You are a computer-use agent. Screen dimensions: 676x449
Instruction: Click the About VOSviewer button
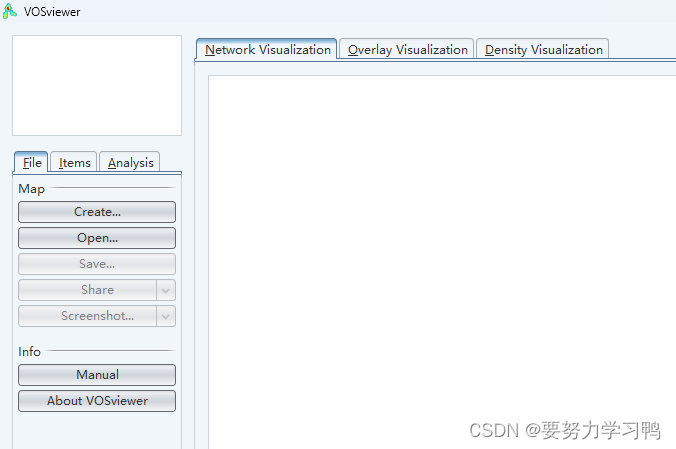[x=97, y=401]
